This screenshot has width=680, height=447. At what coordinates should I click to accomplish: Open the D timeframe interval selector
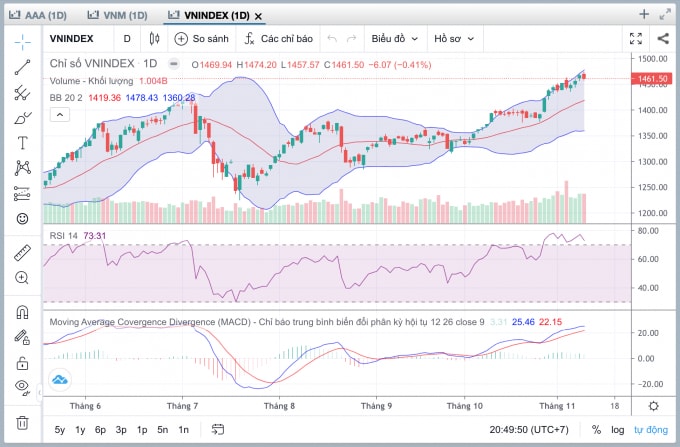pyautogui.click(x=127, y=39)
